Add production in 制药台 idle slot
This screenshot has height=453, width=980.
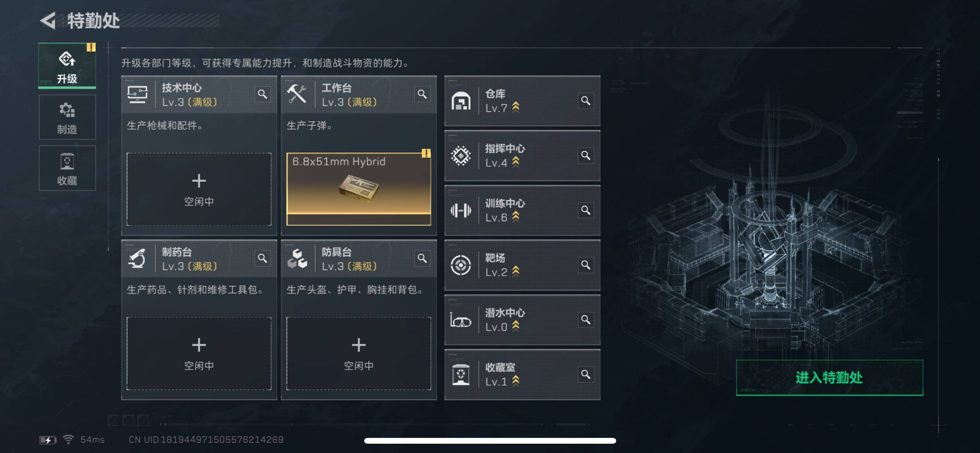click(199, 353)
